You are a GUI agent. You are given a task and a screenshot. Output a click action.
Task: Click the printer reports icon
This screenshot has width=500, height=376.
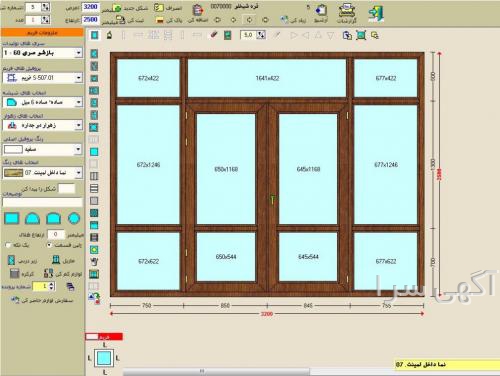[x=346, y=11]
